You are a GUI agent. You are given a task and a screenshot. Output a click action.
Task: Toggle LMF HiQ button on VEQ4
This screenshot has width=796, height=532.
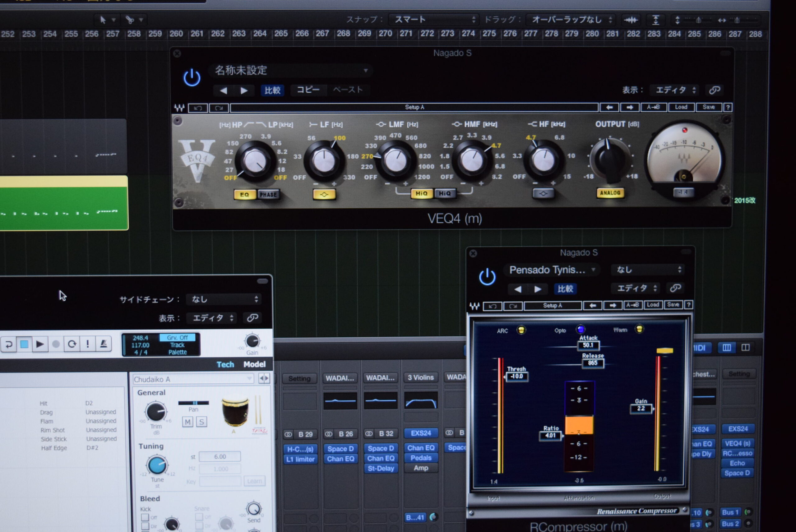click(421, 193)
